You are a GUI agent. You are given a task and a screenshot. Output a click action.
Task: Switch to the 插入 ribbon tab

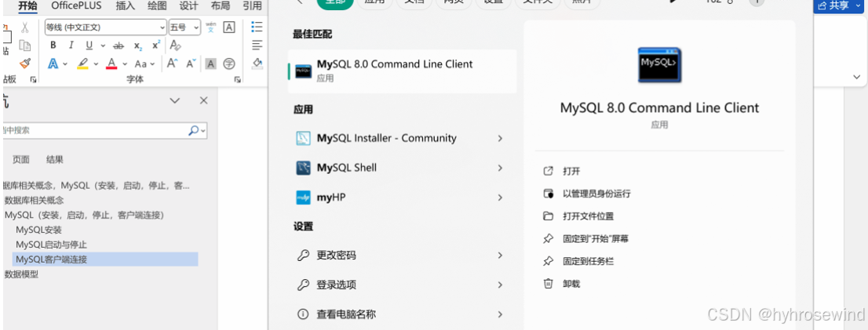126,6
